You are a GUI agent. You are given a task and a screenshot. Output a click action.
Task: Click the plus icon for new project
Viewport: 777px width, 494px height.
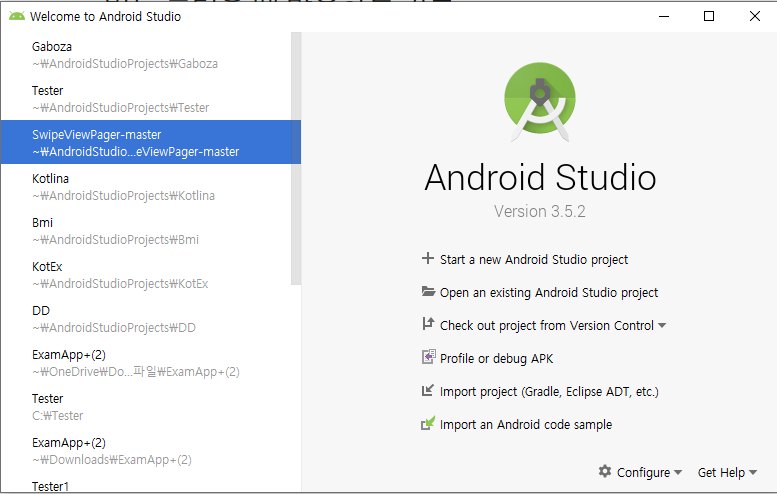tap(428, 258)
